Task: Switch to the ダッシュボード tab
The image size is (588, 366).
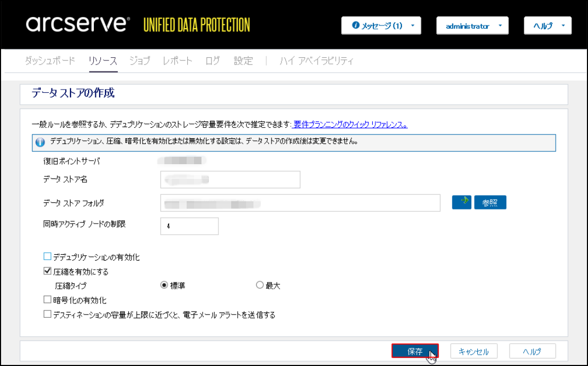Action: coord(50,61)
